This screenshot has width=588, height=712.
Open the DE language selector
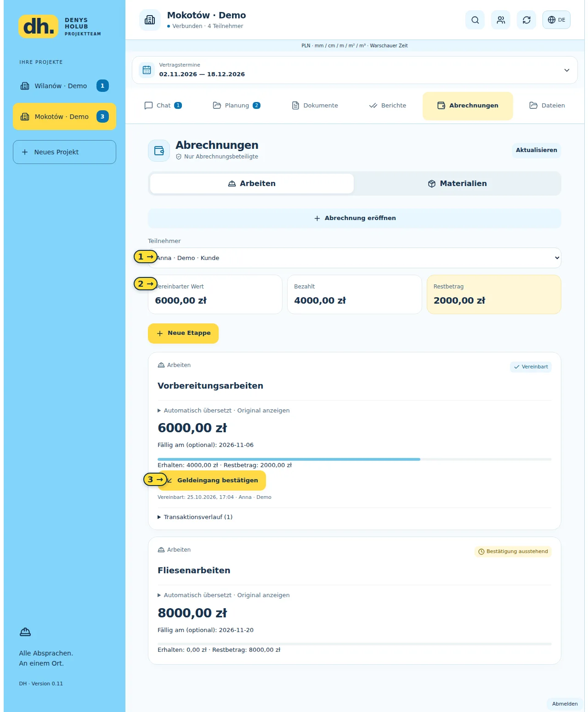pyautogui.click(x=556, y=20)
